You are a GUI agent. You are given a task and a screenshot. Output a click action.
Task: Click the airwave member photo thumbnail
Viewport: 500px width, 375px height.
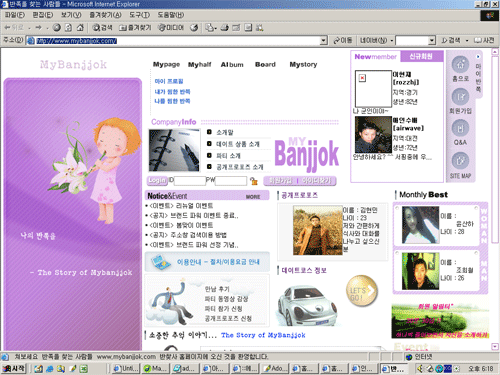coord(373,134)
